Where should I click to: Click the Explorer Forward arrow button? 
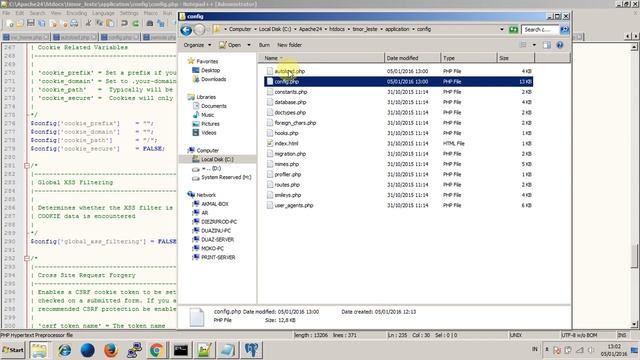point(199,30)
